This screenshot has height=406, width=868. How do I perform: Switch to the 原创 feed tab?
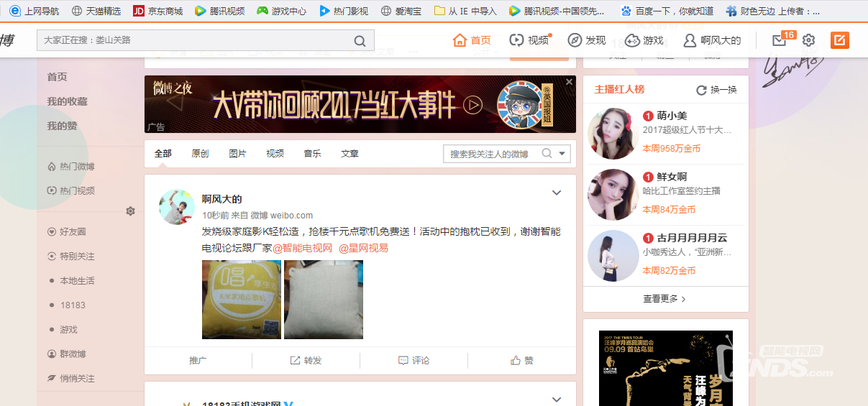click(200, 154)
